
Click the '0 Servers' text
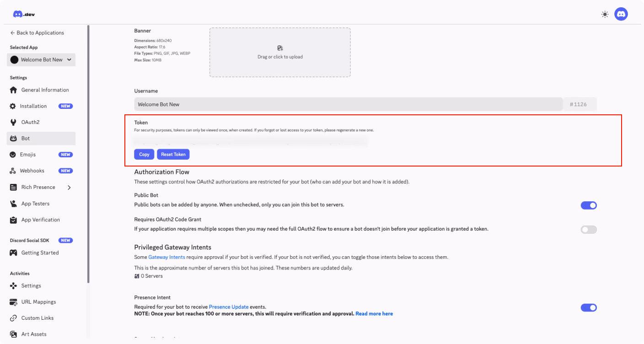coord(151,276)
